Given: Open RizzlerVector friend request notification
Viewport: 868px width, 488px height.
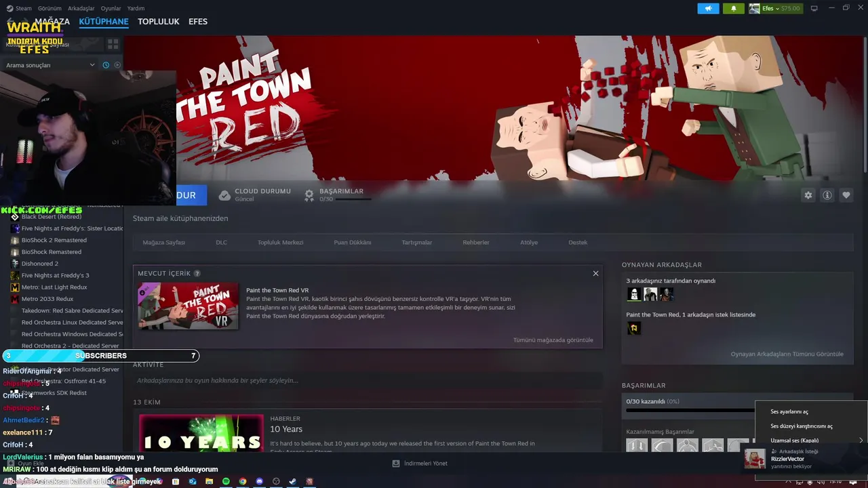Looking at the screenshot, I should pyautogui.click(x=806, y=459).
